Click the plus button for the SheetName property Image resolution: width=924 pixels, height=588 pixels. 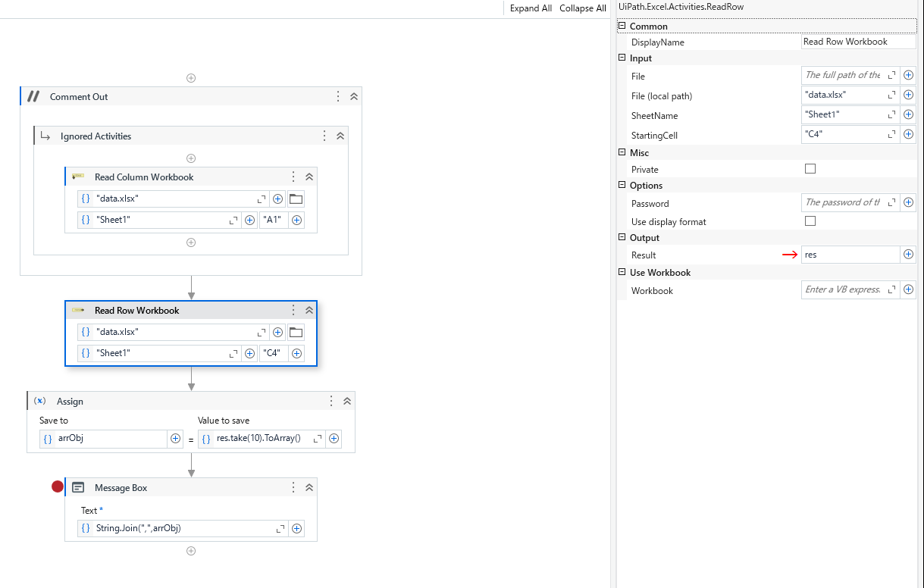click(908, 115)
